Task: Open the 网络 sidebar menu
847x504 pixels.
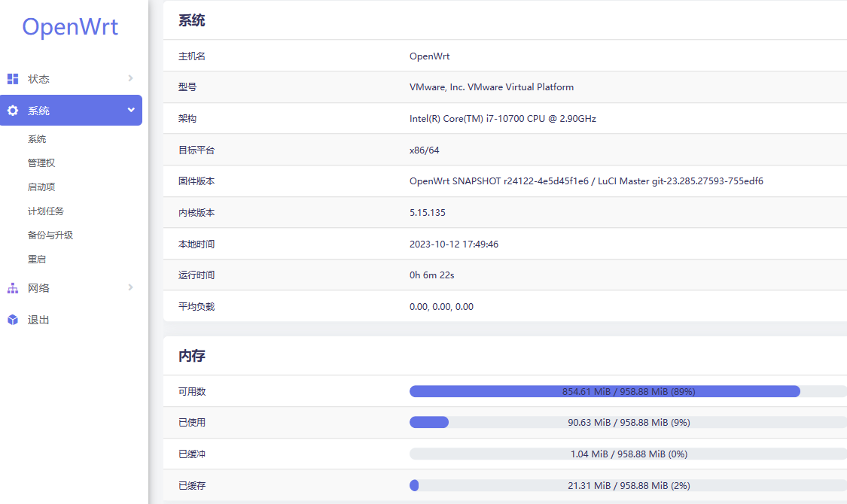Action: [72, 288]
